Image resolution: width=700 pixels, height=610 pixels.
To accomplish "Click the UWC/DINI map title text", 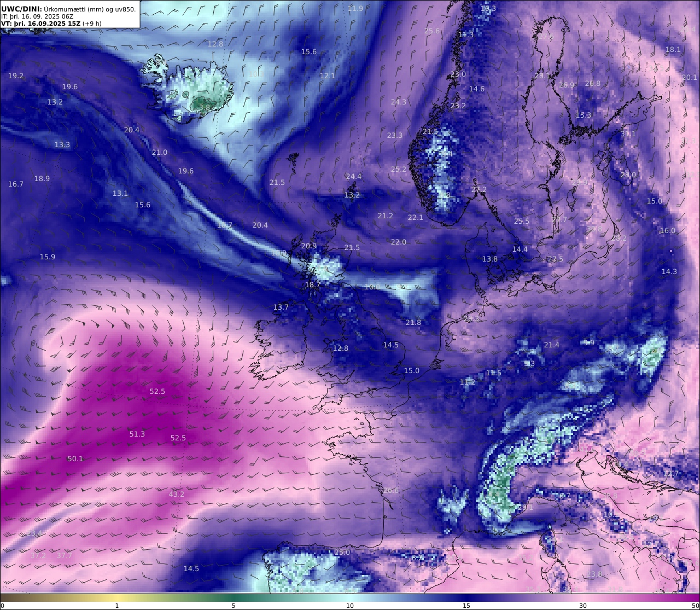I will (68, 9).
